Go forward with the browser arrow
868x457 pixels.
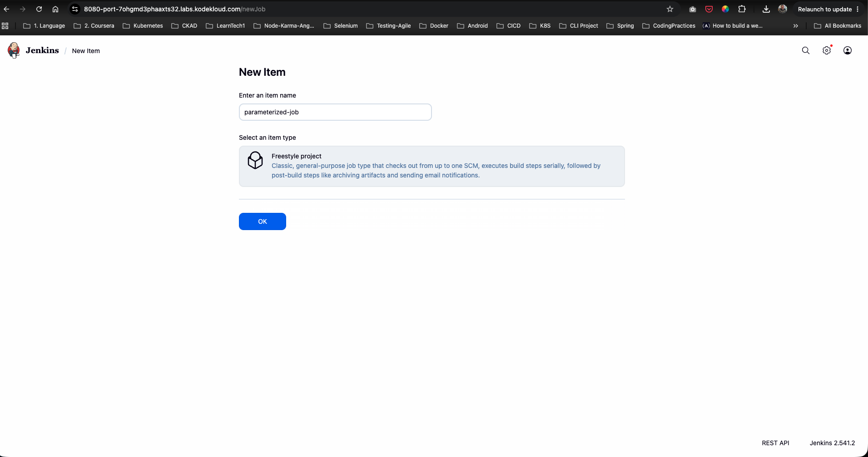click(x=23, y=9)
